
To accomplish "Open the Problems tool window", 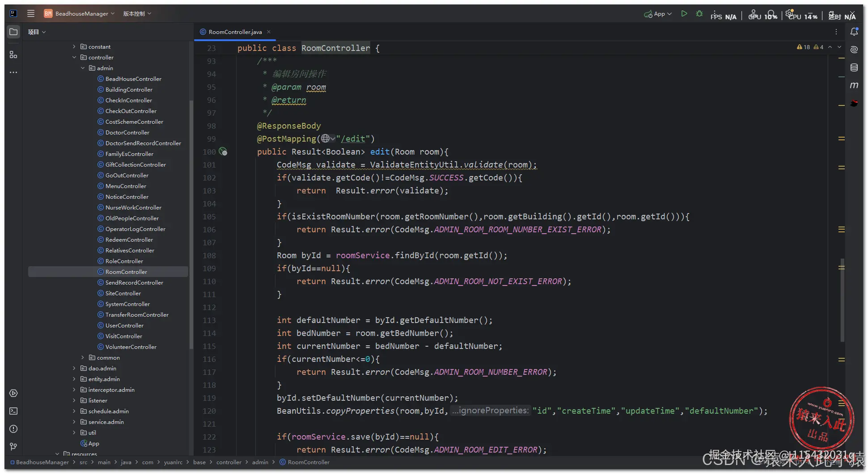I will pyautogui.click(x=13, y=429).
